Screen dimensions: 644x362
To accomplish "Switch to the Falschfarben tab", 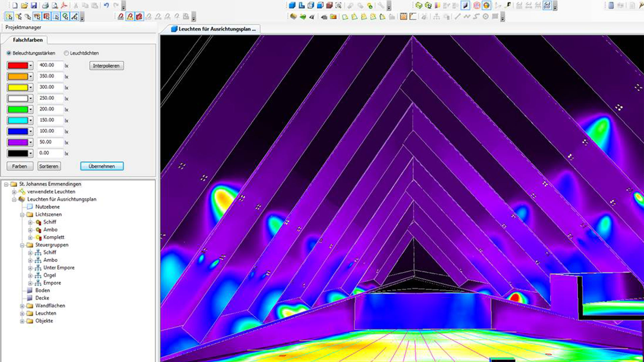I will (x=28, y=40).
